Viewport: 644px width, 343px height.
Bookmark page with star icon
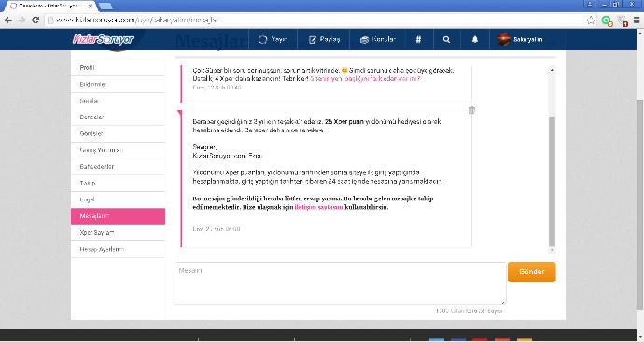(x=591, y=21)
